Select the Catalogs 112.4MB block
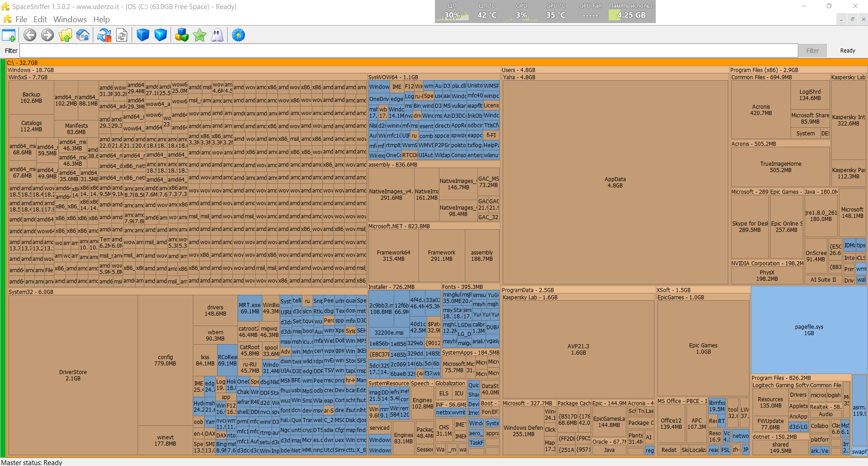The width and height of the screenshot is (868, 466). click(31, 126)
